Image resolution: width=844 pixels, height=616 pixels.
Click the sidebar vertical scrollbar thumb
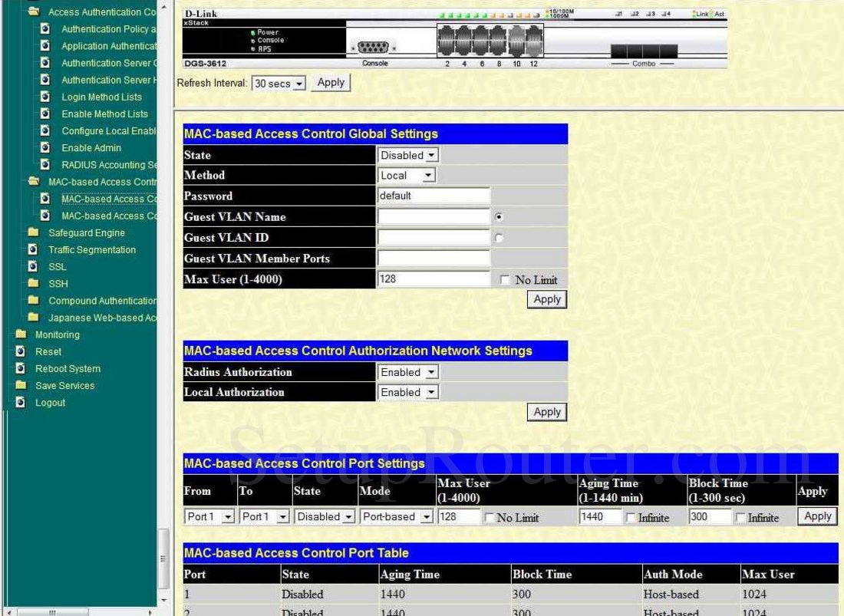pos(163,559)
